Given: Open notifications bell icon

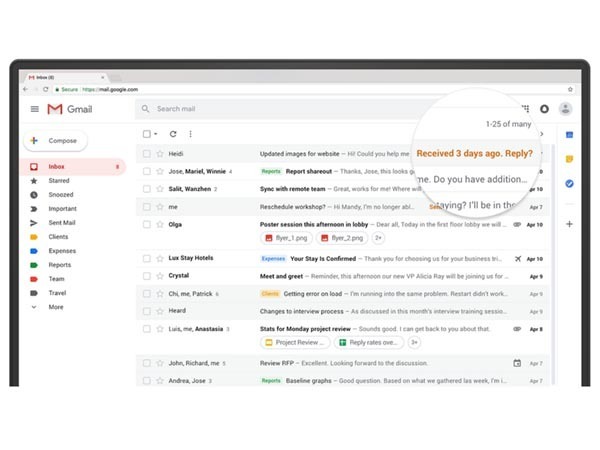Looking at the screenshot, I should tap(544, 109).
